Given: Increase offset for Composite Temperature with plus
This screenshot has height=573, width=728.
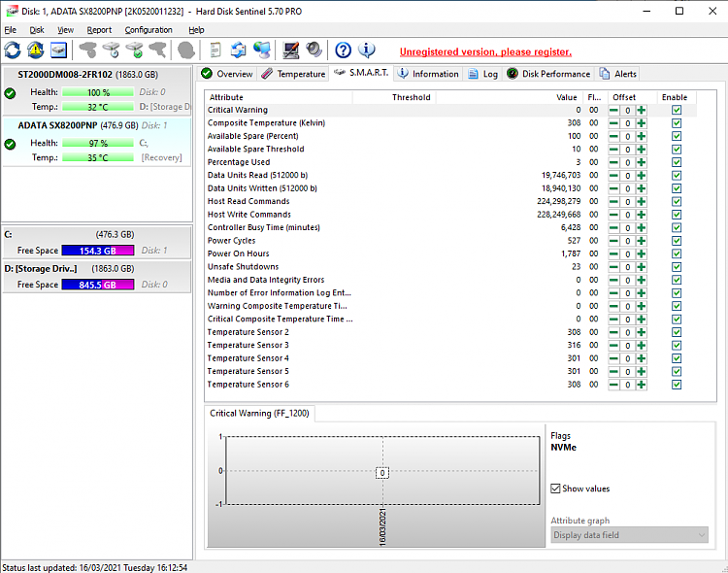Looking at the screenshot, I should point(641,123).
